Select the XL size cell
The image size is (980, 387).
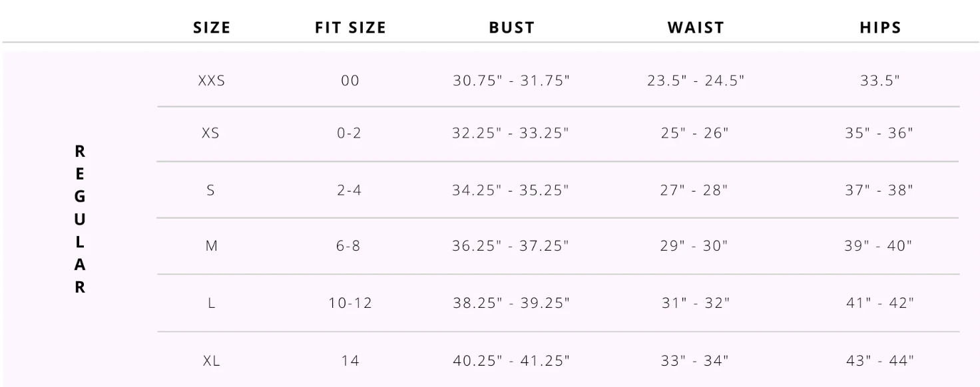pos(212,362)
